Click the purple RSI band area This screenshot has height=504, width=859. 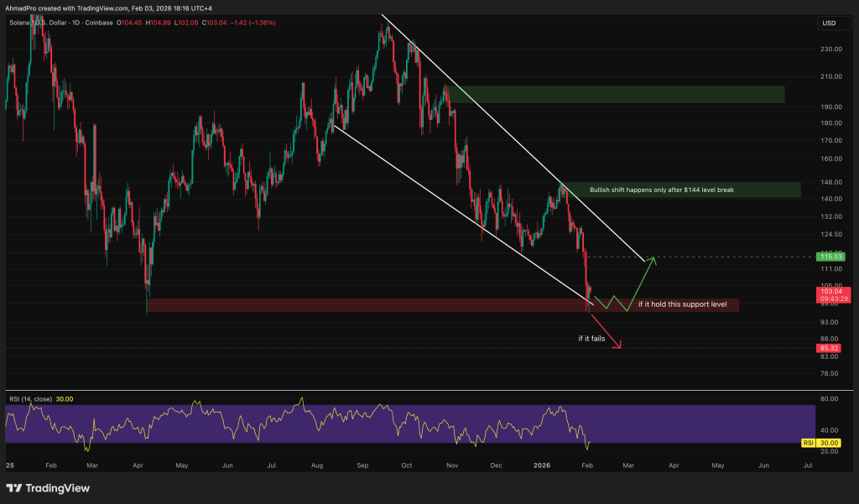336,423
